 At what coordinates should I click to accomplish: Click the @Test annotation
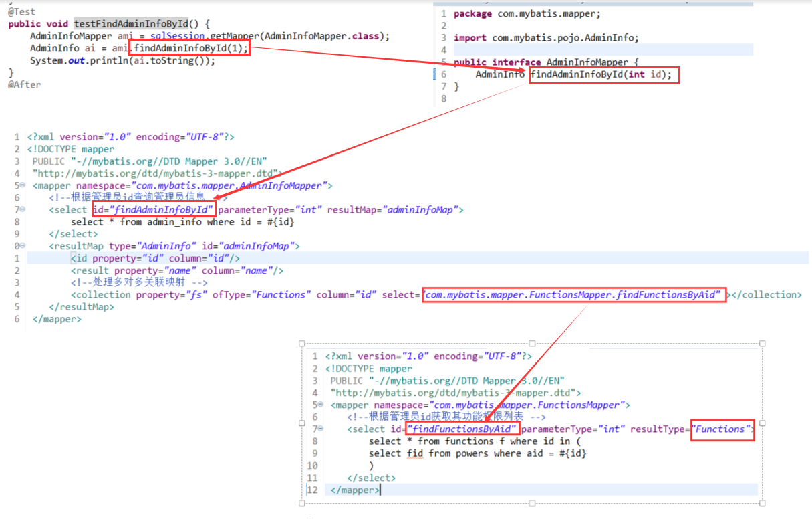click(22, 11)
